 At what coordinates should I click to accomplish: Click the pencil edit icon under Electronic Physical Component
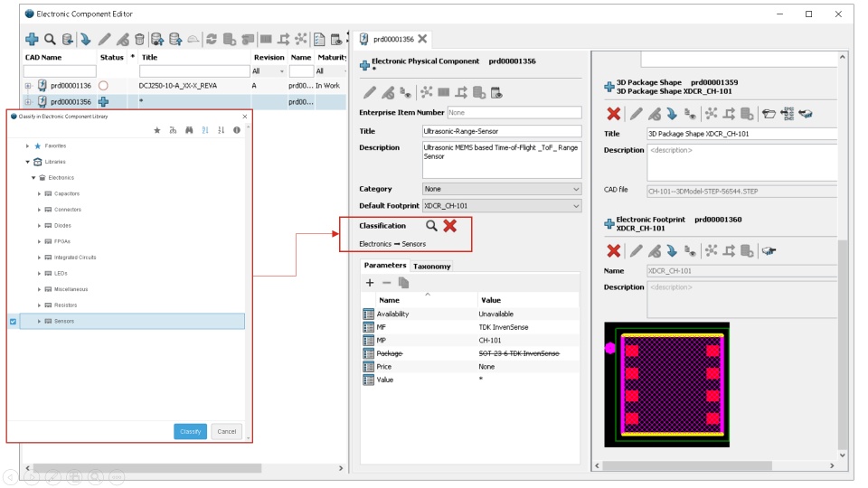pyautogui.click(x=370, y=92)
